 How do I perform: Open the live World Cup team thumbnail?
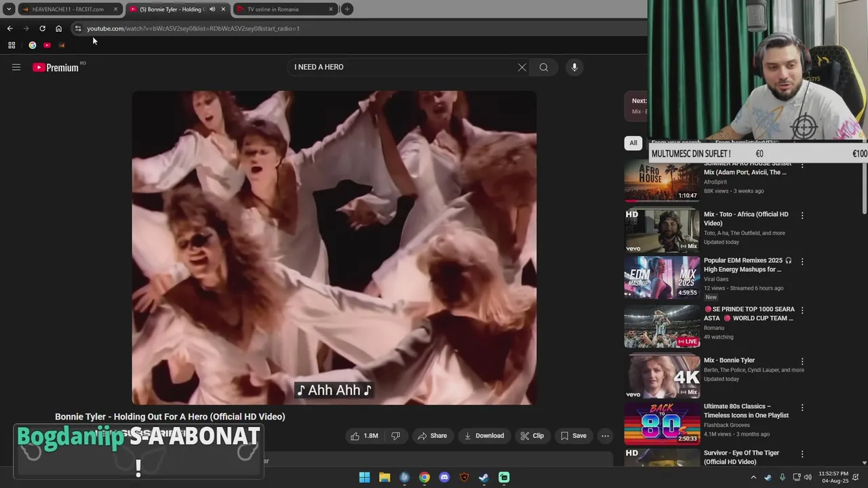pos(662,326)
